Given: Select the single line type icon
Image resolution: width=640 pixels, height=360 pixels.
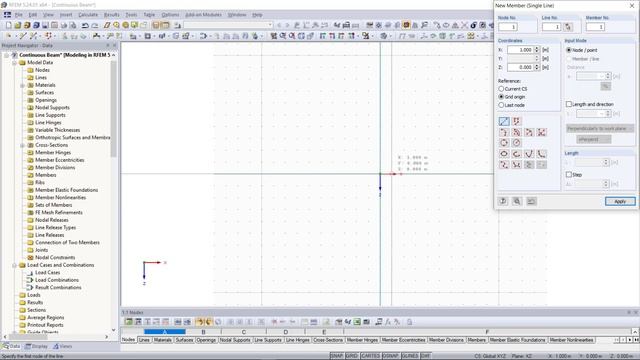Looking at the screenshot, I should coord(504,121).
